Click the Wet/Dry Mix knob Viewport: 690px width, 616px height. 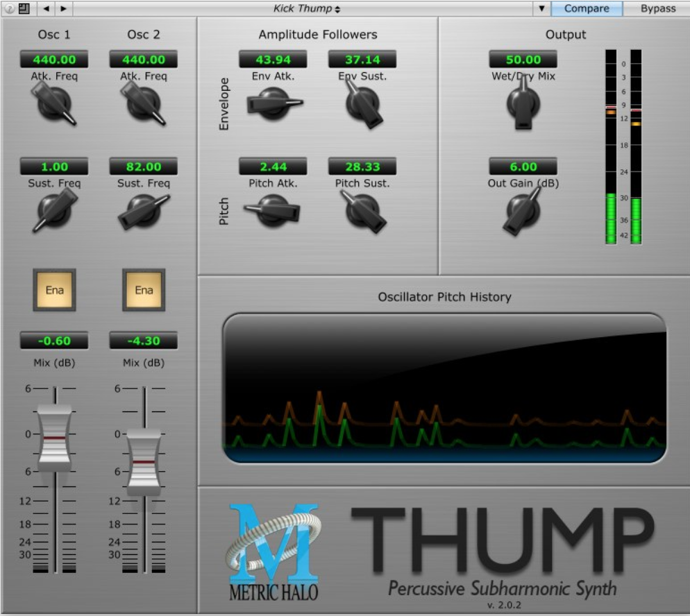(x=523, y=103)
